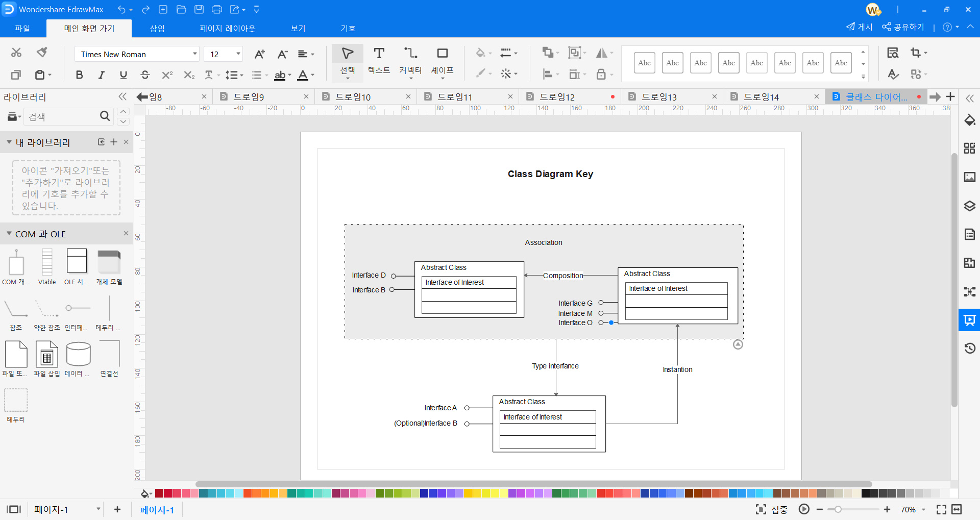Click the Crop tool icon

[x=916, y=53]
